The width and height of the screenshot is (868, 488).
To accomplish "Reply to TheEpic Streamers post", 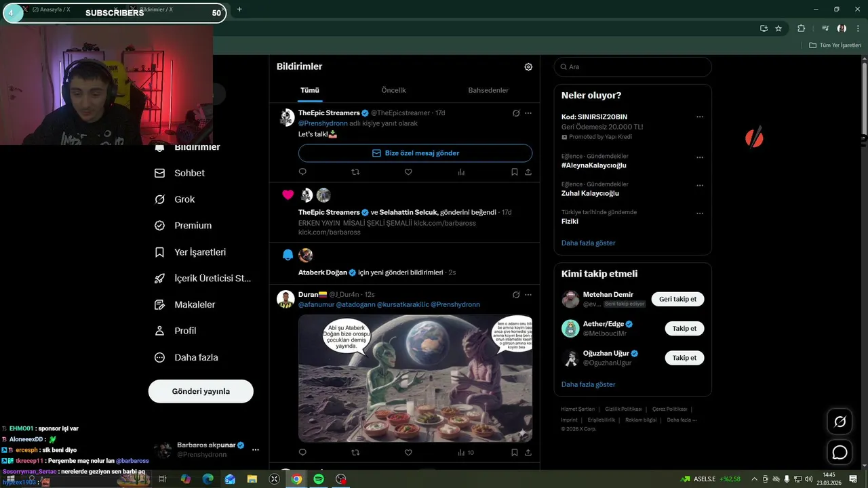I will coord(302,172).
